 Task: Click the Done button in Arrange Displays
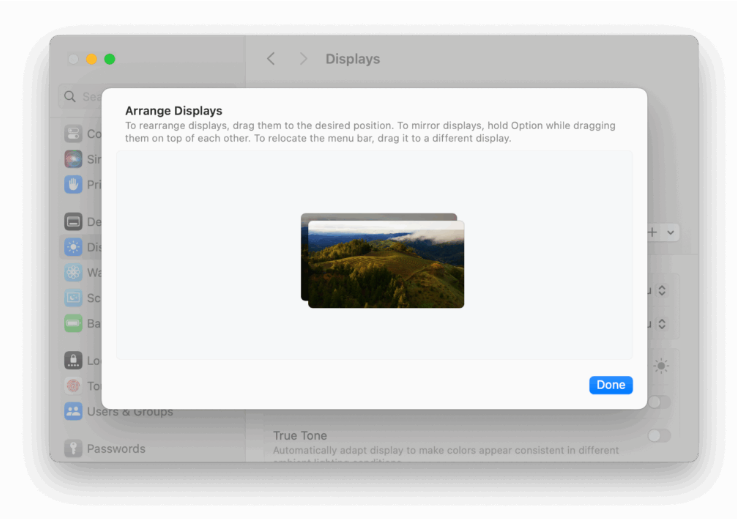coord(610,385)
